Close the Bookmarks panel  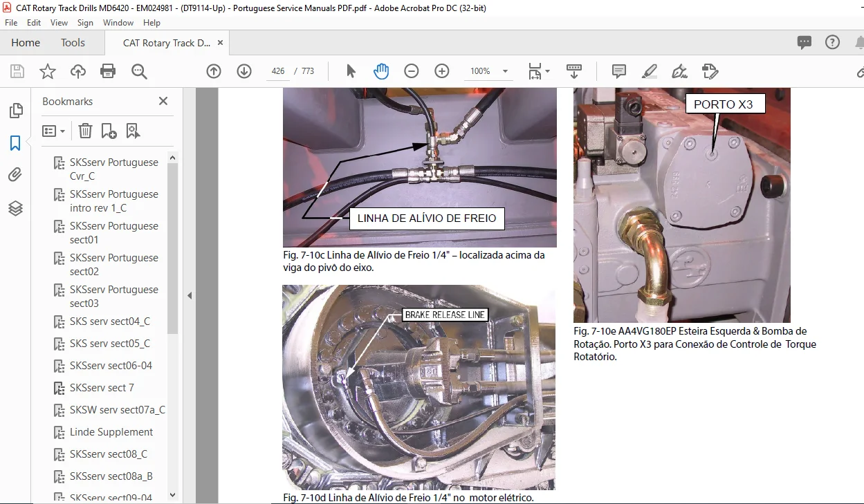click(x=163, y=101)
